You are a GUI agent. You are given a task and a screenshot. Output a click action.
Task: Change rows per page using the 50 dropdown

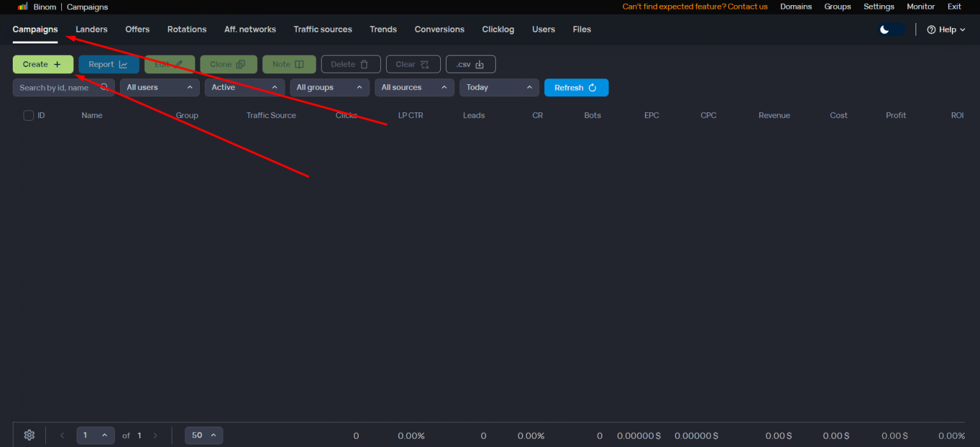click(204, 435)
